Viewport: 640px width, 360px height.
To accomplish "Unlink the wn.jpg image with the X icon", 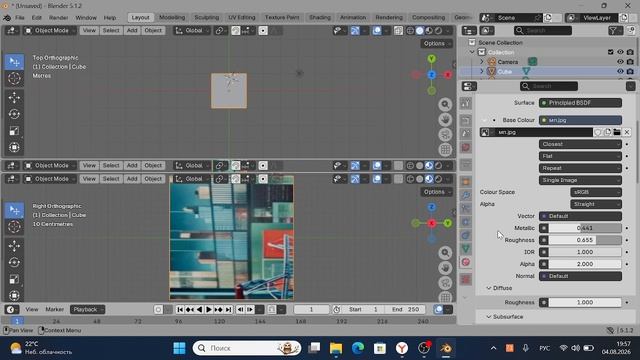I will pos(627,132).
